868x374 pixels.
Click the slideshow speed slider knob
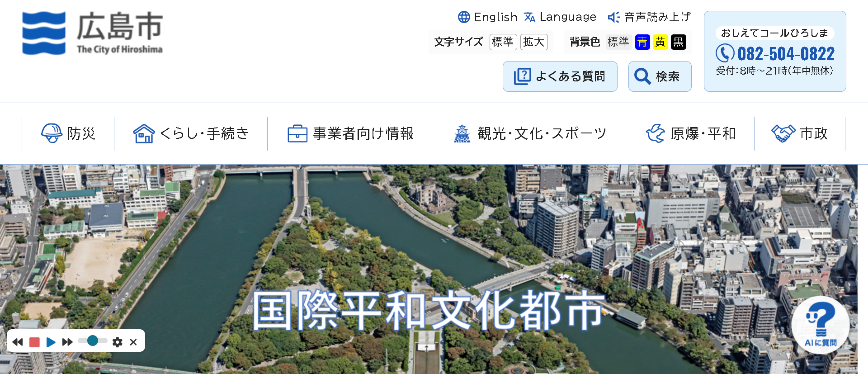[93, 341]
